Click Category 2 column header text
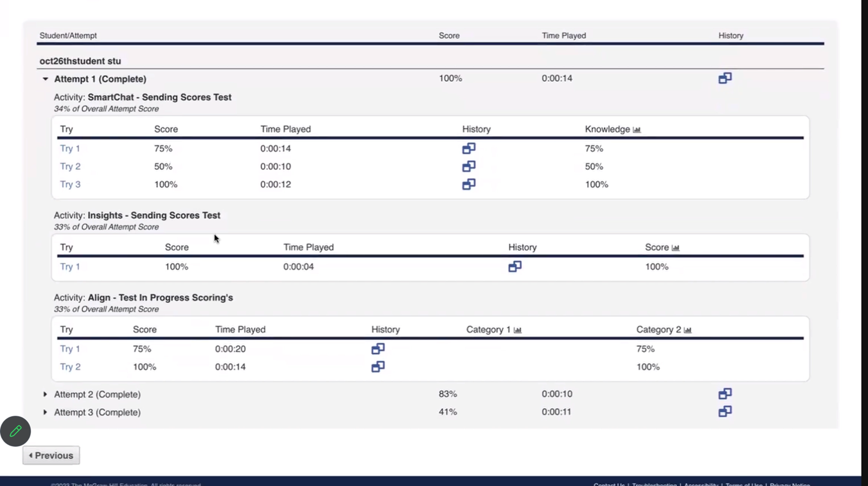The height and width of the screenshot is (486, 868). [659, 330]
